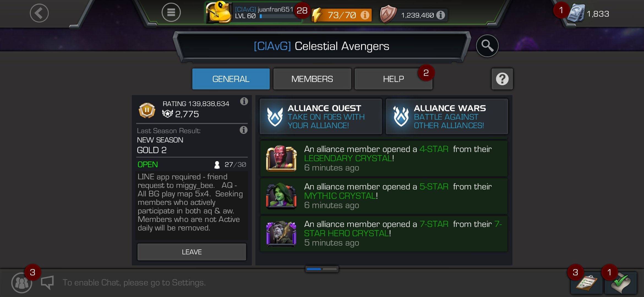Open Alliance Quest
This screenshot has width=644, height=297.
[321, 117]
